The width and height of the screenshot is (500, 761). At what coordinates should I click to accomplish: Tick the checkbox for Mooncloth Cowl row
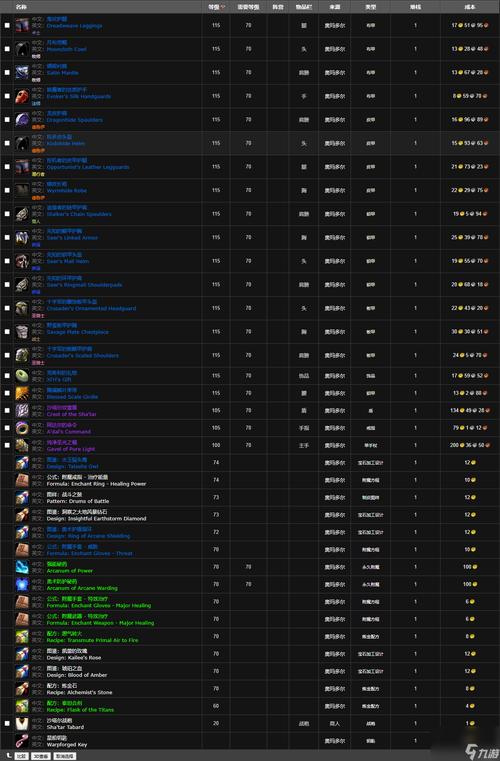pos(7,49)
